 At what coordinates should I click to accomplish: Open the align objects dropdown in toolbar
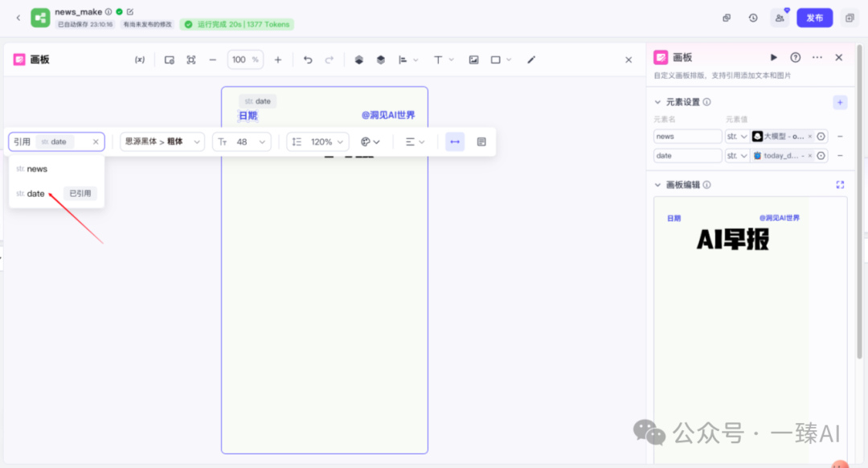408,60
